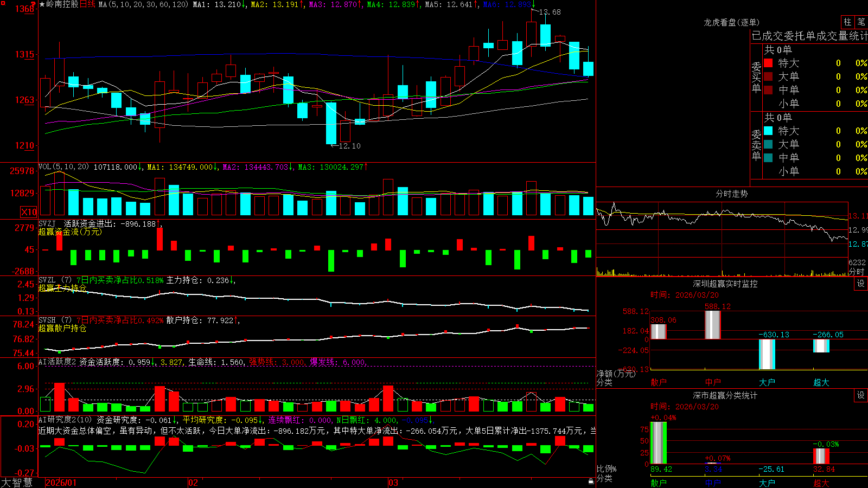This screenshot has width=868, height=488.
Task: Click the 超赢主力持仓 label
Action: point(62,288)
